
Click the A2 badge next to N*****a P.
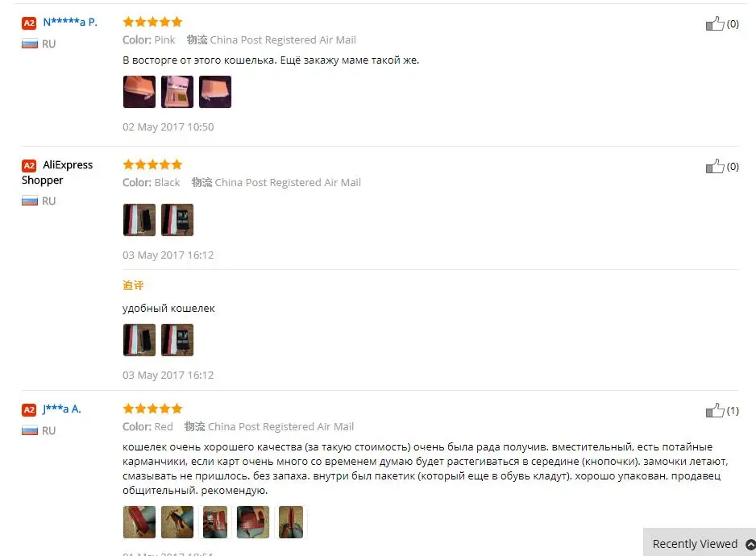29,23
